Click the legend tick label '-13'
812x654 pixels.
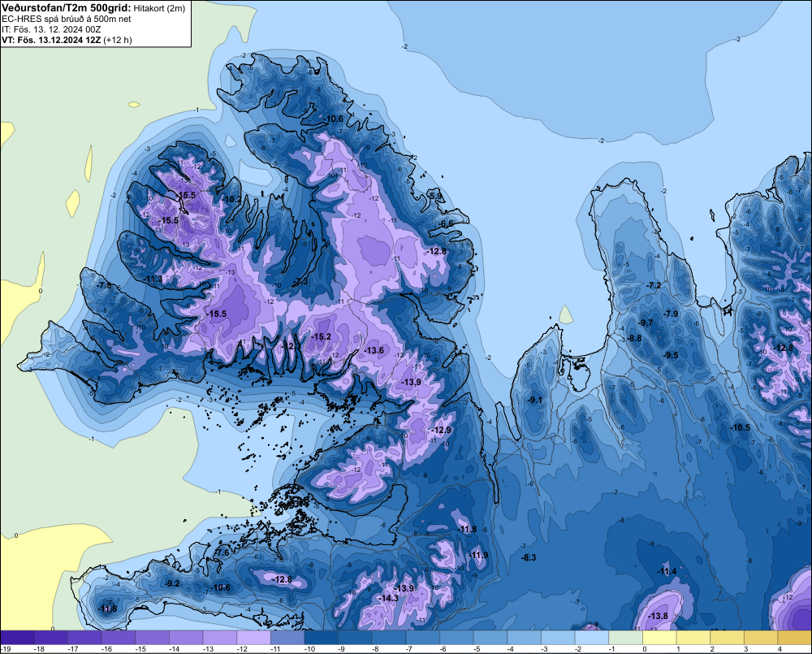coord(208,649)
